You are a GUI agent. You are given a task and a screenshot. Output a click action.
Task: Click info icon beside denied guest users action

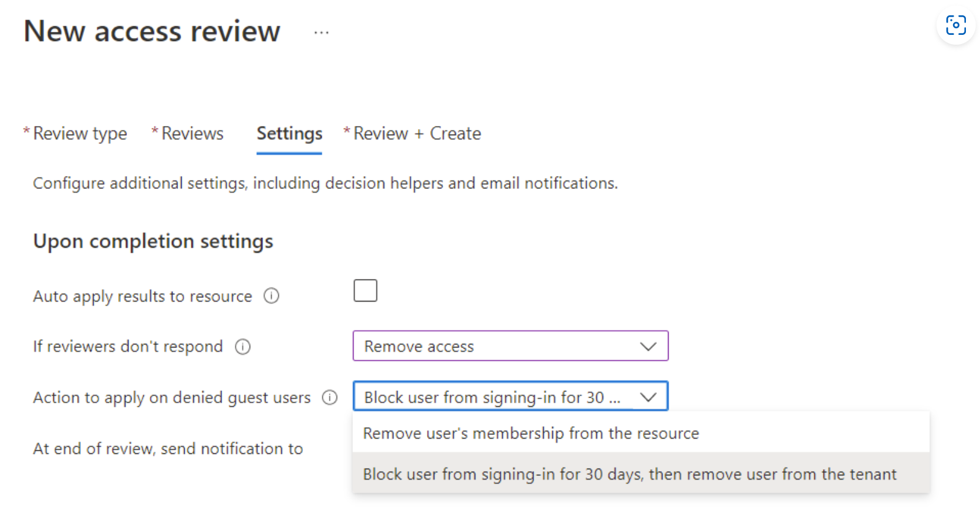coord(330,398)
